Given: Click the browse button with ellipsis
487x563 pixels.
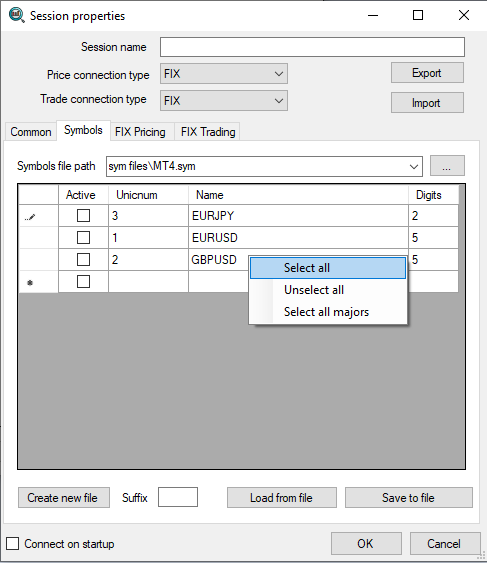Looking at the screenshot, I should click(447, 166).
